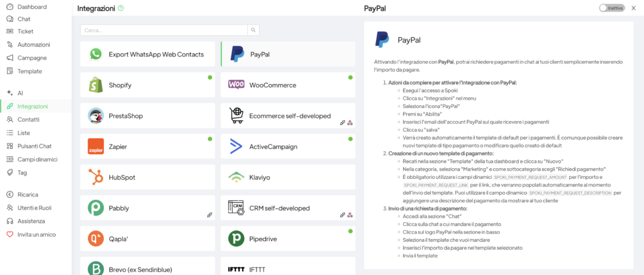Screen dimensions: 644x275
Task: Open Export WhatsApp Web Contacts
Action: (148, 55)
